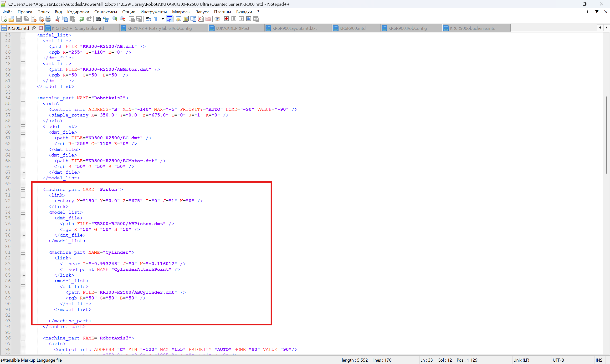Collapse model_list fold at line 43
Screen dimensions: 610x364
23,35
